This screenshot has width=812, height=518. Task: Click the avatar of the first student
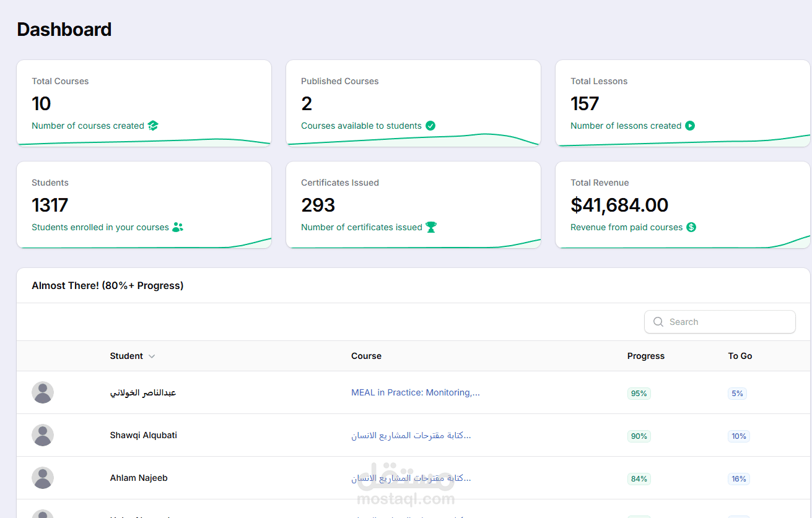43,392
